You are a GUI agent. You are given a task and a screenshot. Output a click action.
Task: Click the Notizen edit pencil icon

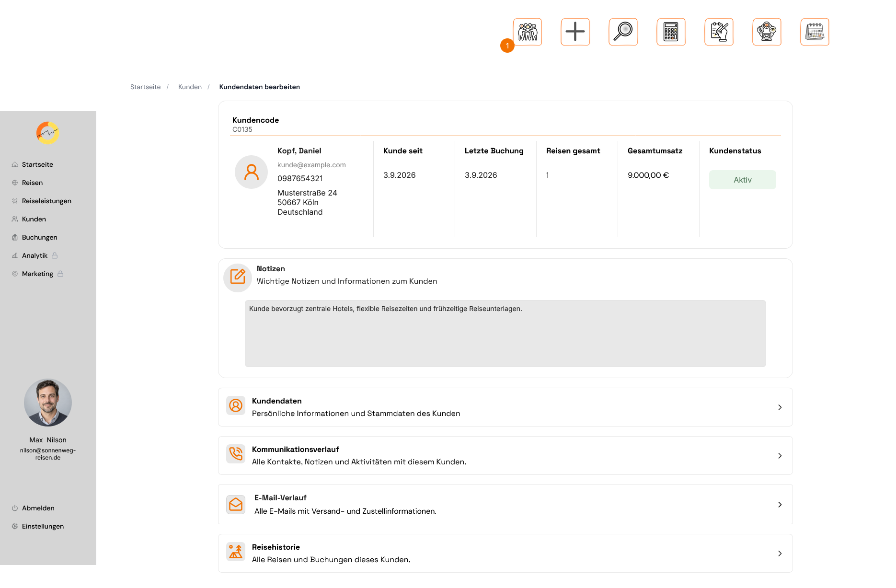tap(238, 277)
